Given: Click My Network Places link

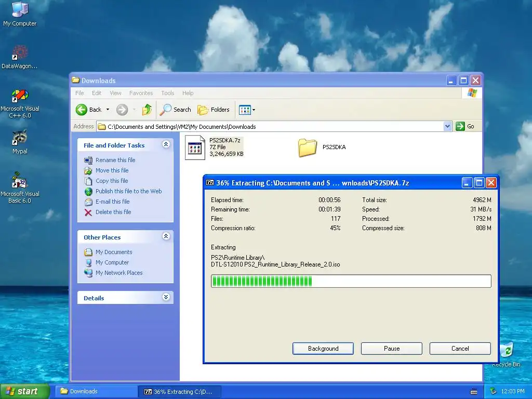Looking at the screenshot, I should (119, 273).
